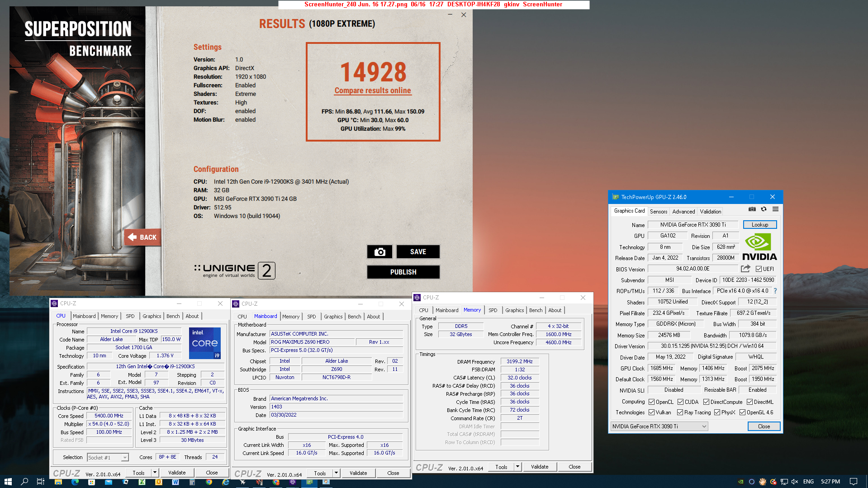Toggle the DirectCompute checkbox
Viewport: 868px width, 488px height.
coord(706,402)
